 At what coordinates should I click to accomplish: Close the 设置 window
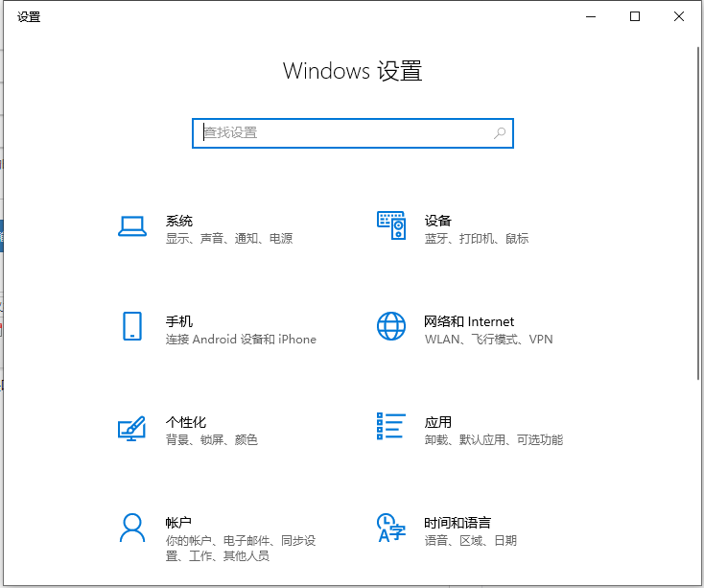(679, 16)
